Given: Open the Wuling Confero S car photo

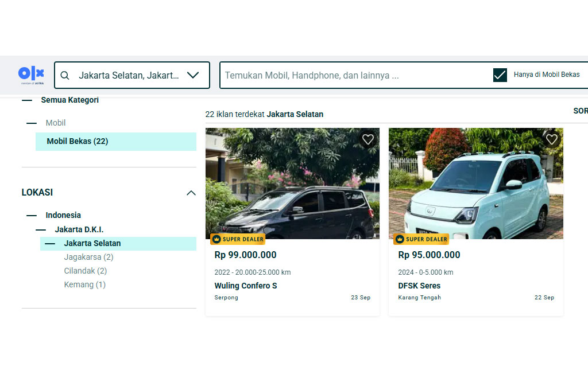Looking at the screenshot, I should tap(292, 184).
